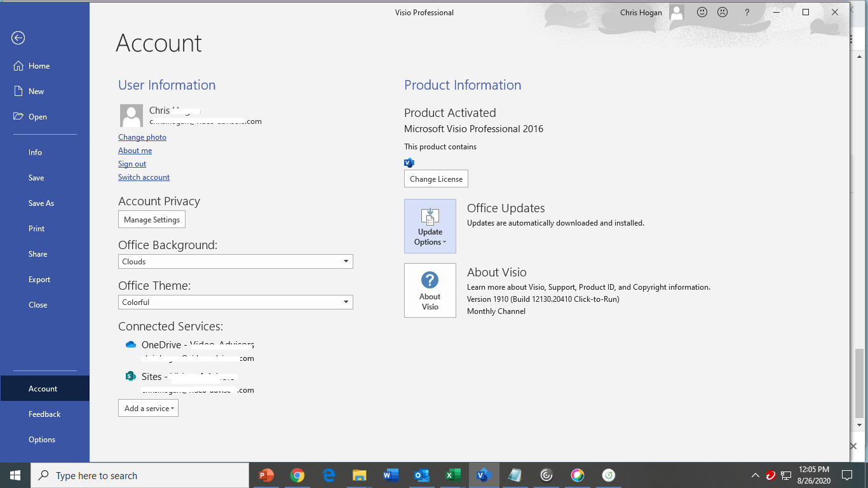
Task: Click the green circular taskbar icon
Action: coord(608,475)
